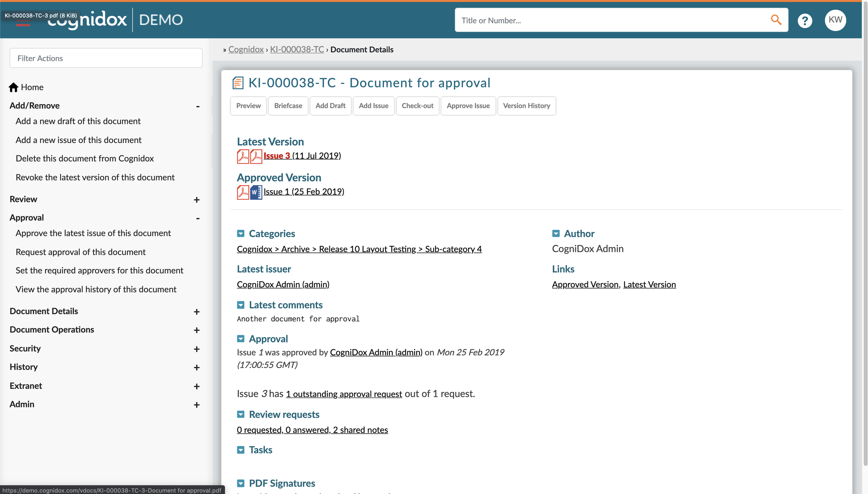The width and height of the screenshot is (868, 494).
Task: Focus the Filter Actions input field
Action: pyautogui.click(x=106, y=58)
